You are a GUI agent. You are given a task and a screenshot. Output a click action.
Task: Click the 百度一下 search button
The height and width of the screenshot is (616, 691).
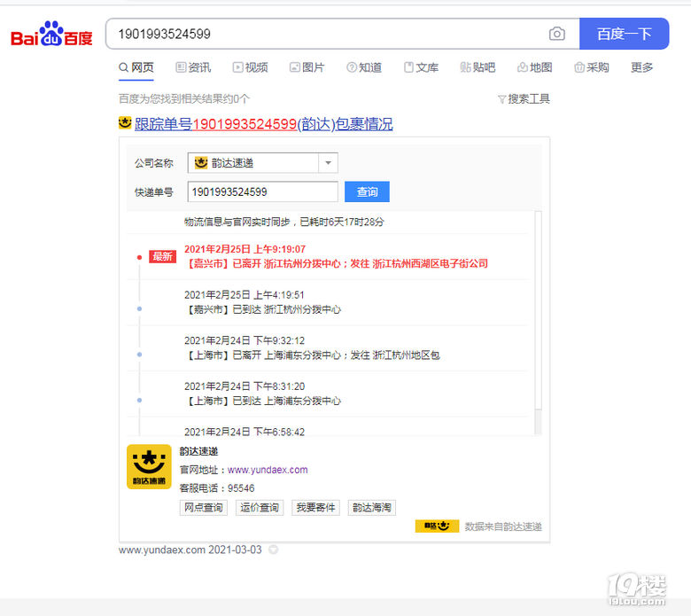click(624, 34)
